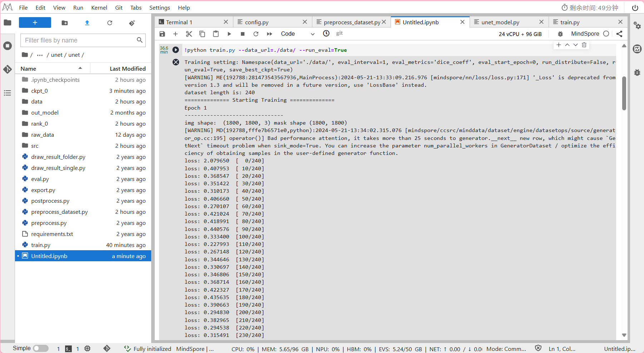
Task: Run the cell via the in-cell play button
Action: click(176, 50)
